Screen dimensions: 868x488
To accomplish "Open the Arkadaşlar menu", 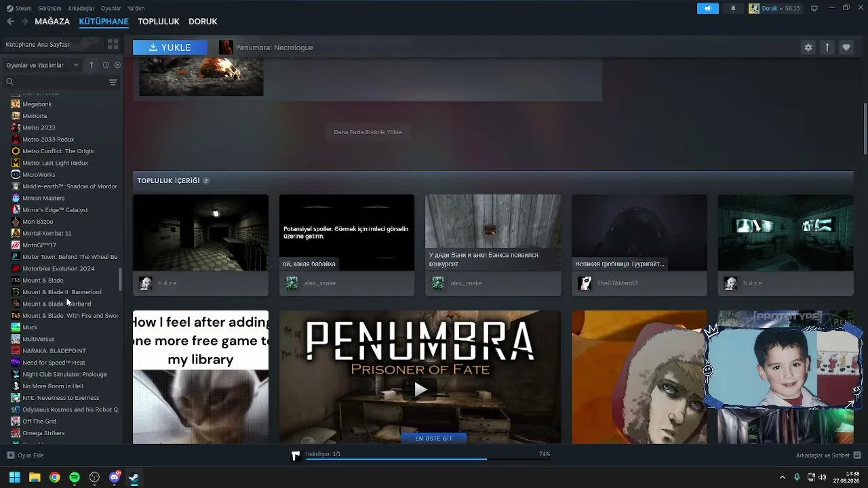I will [x=81, y=8].
